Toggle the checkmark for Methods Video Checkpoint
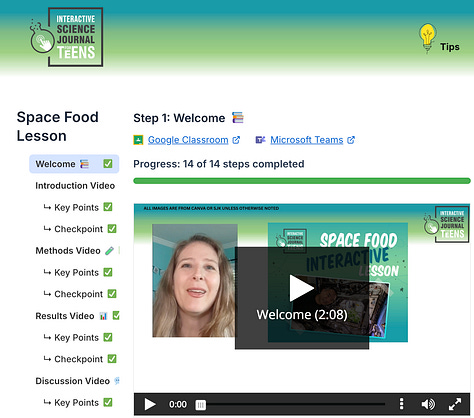Image resolution: width=474 pixels, height=418 pixels. pyautogui.click(x=112, y=294)
